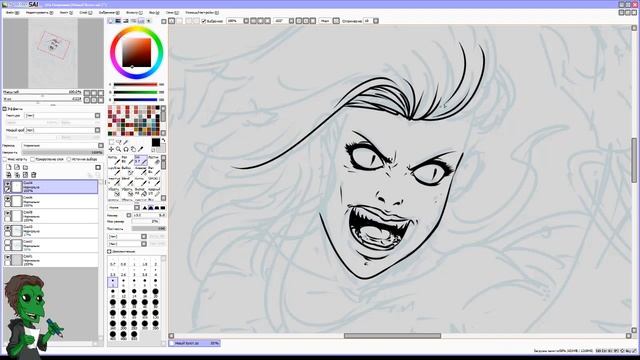Viewport: 640px width, 360px height.
Task: Toggle the Источник выбора checkbox
Action: [x=69, y=159]
